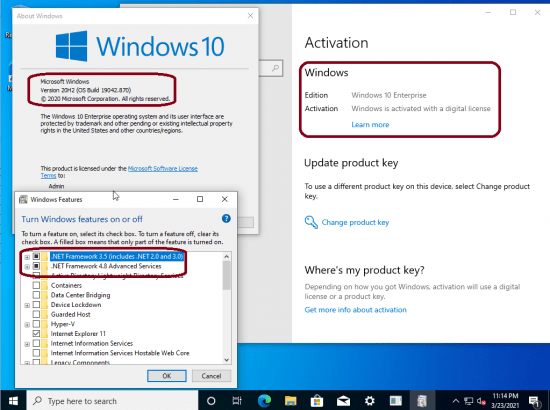
Task: Open Microsoft Store from the taskbar
Action: (317, 401)
